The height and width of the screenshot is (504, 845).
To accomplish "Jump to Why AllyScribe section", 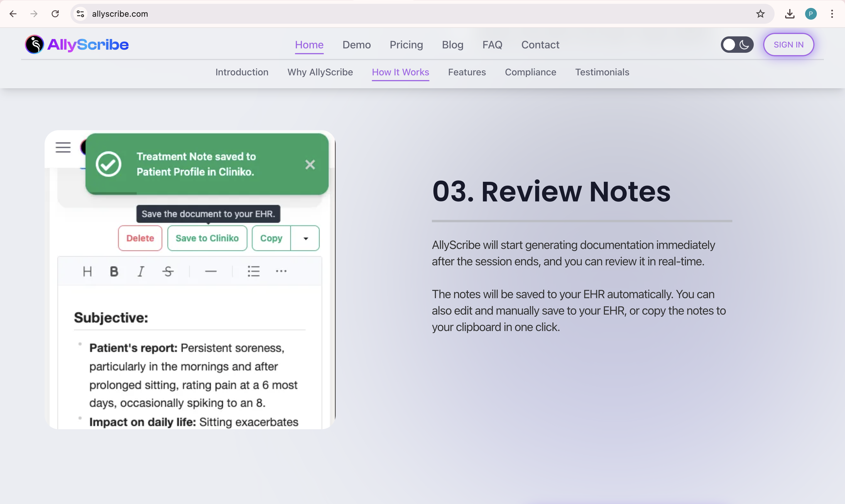I will [320, 72].
